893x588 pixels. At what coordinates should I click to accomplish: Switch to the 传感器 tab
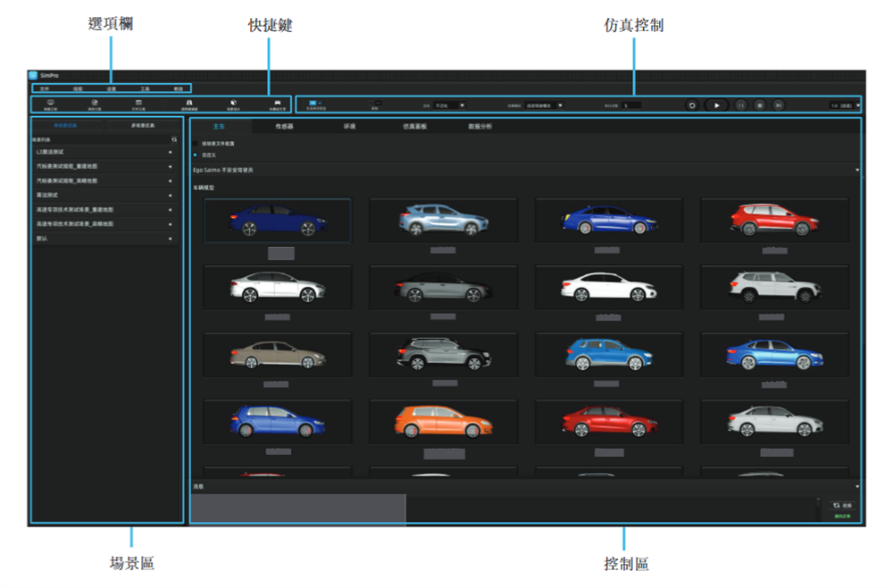click(x=284, y=127)
